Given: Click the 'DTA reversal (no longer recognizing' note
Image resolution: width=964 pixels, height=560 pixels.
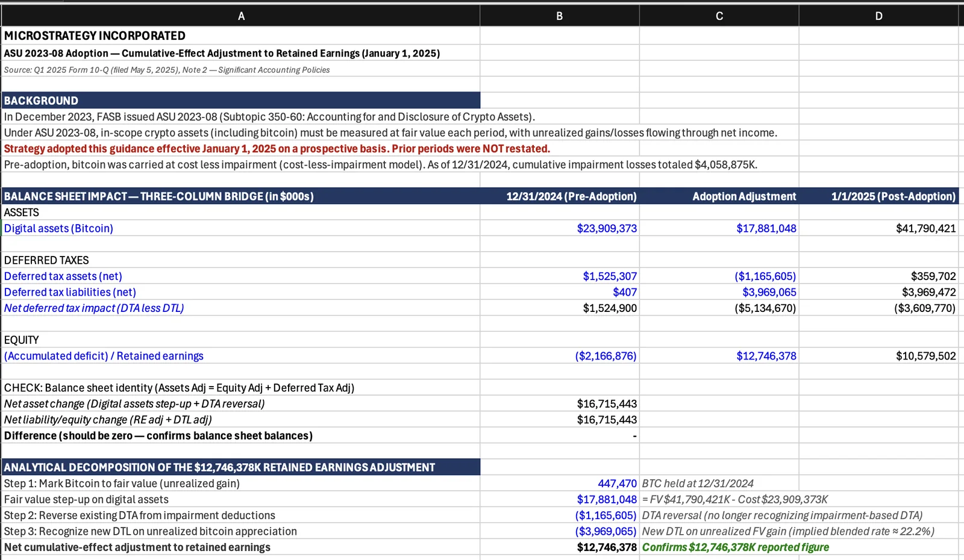Looking at the screenshot, I should coord(782,515).
